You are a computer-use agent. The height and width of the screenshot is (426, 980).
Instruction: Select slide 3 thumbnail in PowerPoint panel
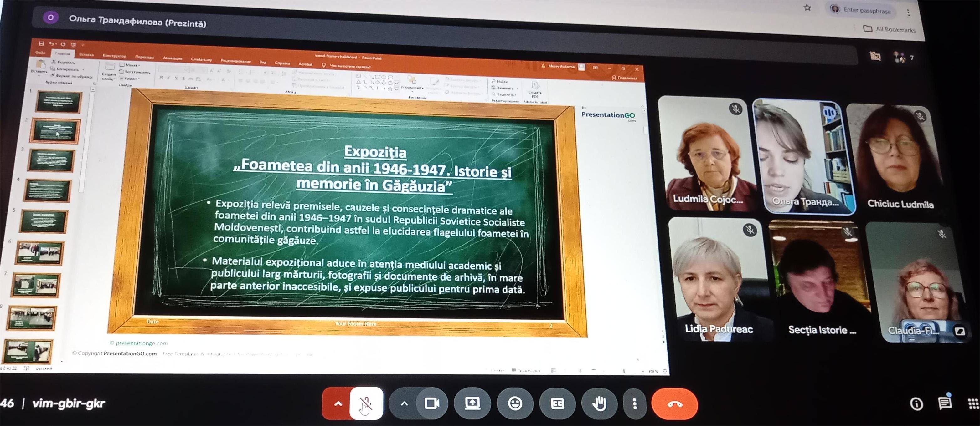[51, 161]
